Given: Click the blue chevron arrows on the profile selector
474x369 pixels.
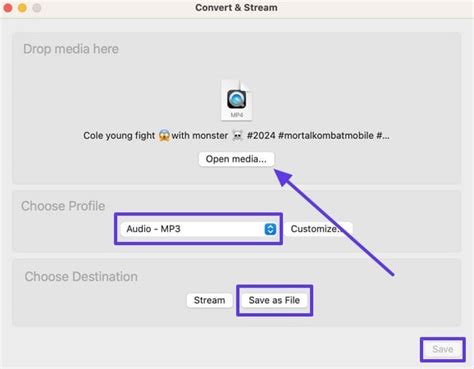Looking at the screenshot, I should click(270, 229).
